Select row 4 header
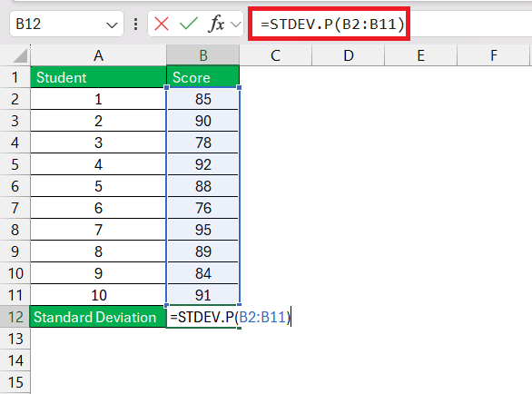This screenshot has width=532, height=394. [15, 143]
